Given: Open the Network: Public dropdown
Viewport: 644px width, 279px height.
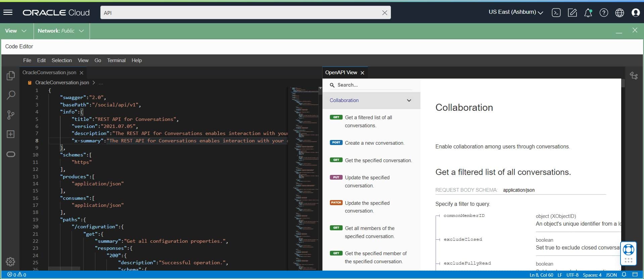Looking at the screenshot, I should [x=61, y=31].
